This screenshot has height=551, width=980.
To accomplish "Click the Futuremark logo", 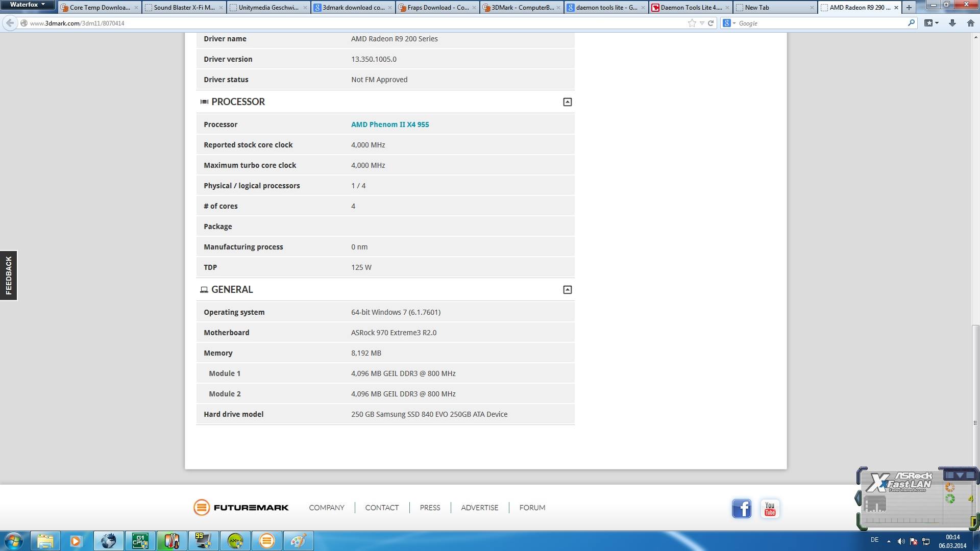I will (241, 507).
